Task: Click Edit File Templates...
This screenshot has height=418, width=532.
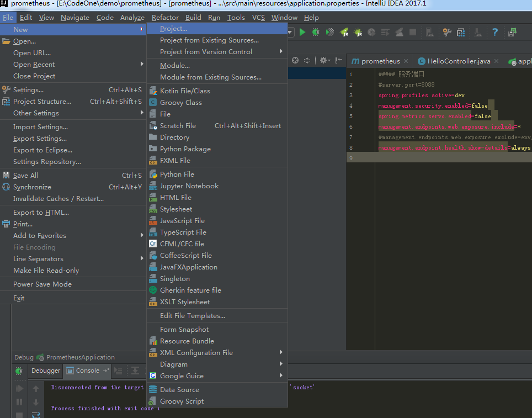Action: coord(217,316)
